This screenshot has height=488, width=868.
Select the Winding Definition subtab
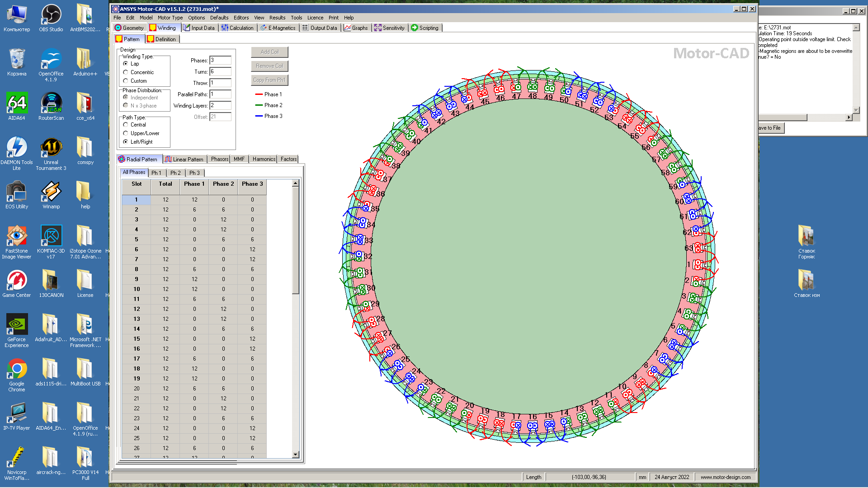[162, 39]
